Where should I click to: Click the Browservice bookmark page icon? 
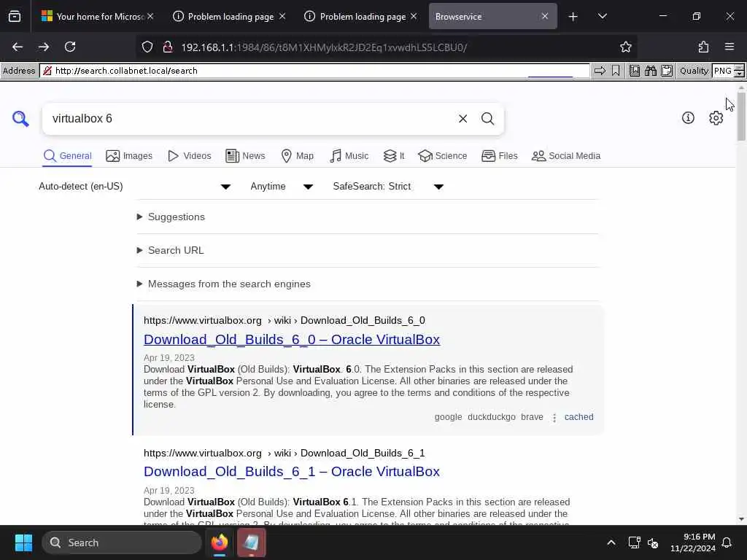pos(616,71)
